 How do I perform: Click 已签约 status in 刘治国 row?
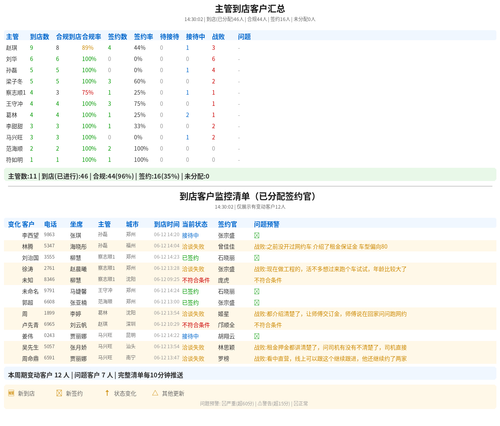[x=190, y=258]
